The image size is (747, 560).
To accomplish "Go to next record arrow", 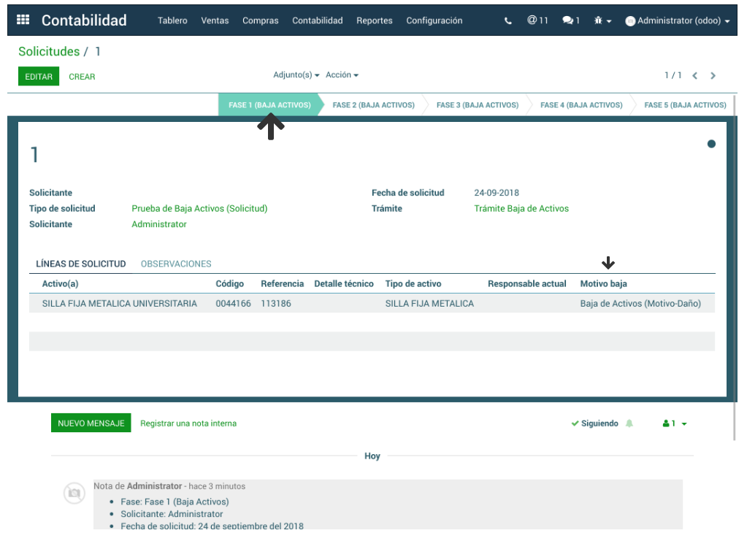I will coord(713,76).
